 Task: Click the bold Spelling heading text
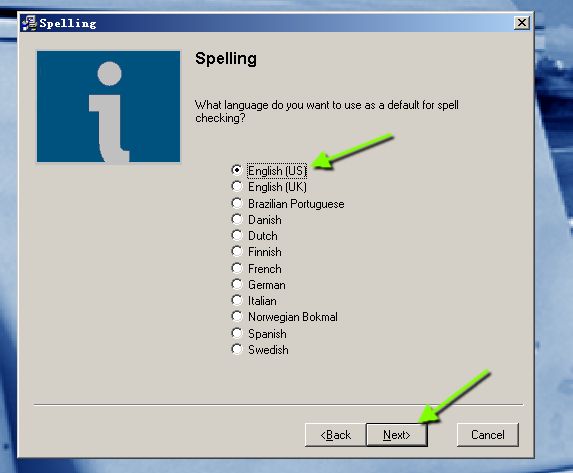[x=226, y=59]
